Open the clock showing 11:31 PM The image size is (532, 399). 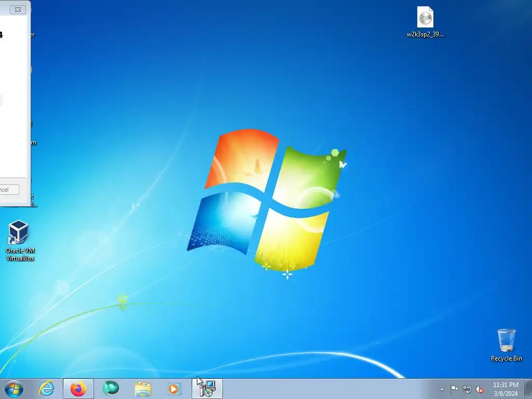pyautogui.click(x=506, y=389)
